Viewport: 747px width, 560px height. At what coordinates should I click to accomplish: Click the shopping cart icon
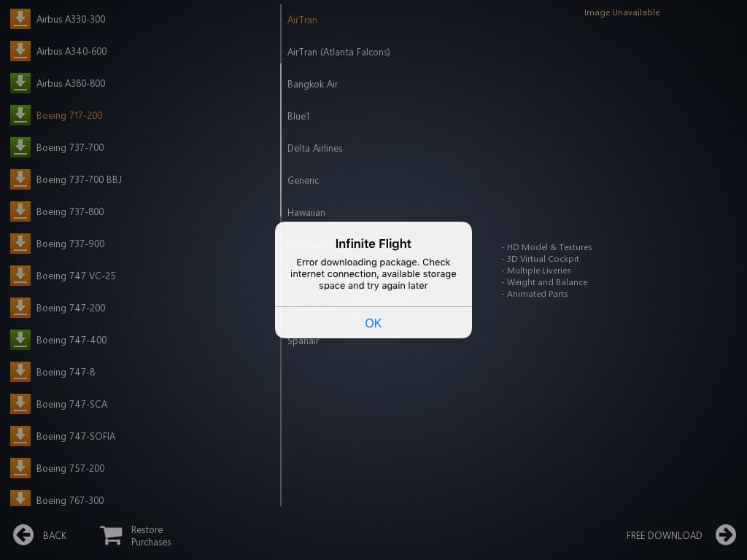click(x=111, y=535)
